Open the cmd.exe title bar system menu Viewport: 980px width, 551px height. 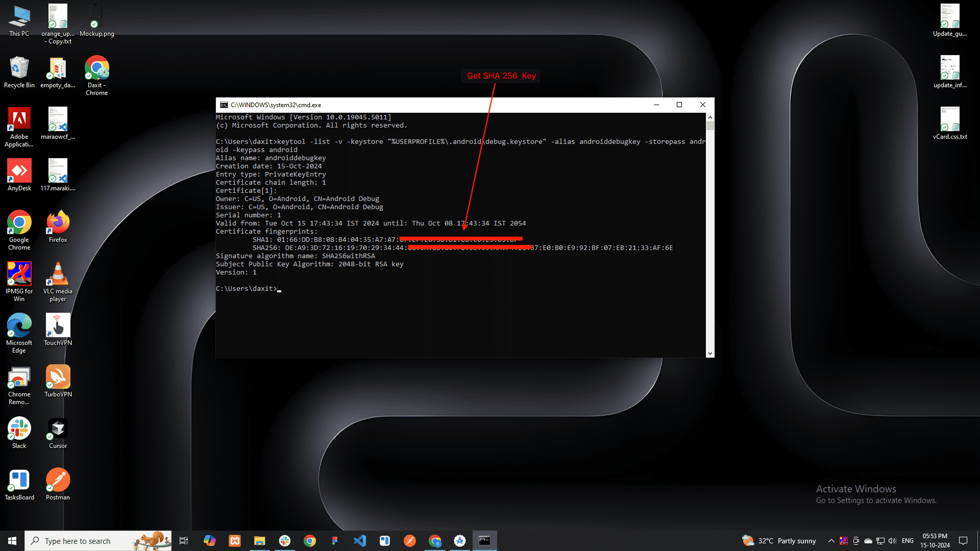[x=224, y=105]
